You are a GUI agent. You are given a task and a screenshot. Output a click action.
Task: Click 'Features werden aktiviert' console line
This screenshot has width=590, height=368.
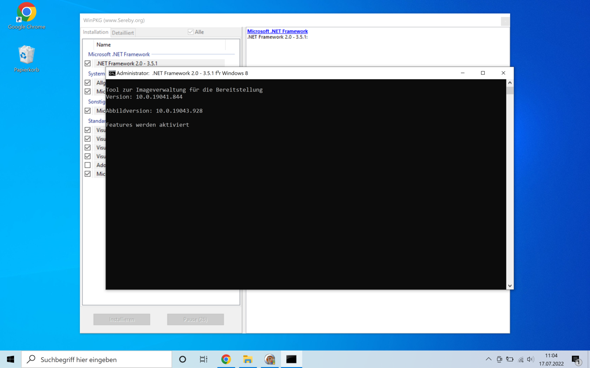148,125
